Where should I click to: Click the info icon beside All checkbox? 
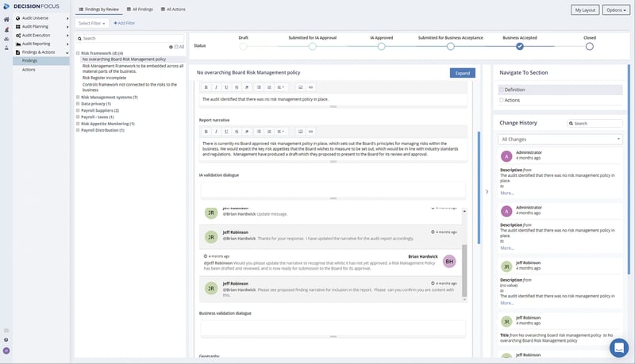[171, 47]
